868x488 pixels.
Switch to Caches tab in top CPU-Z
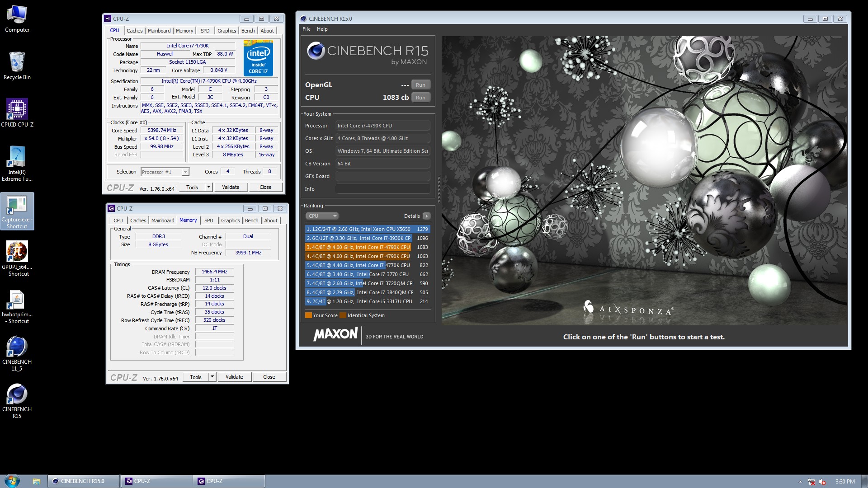tap(134, 31)
